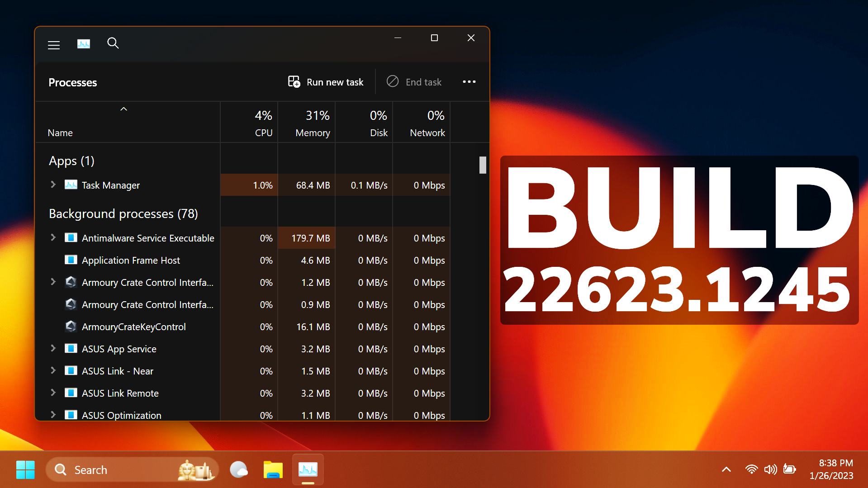The image size is (868, 488).
Task: Expand the ASUS App Service process
Action: (x=53, y=348)
